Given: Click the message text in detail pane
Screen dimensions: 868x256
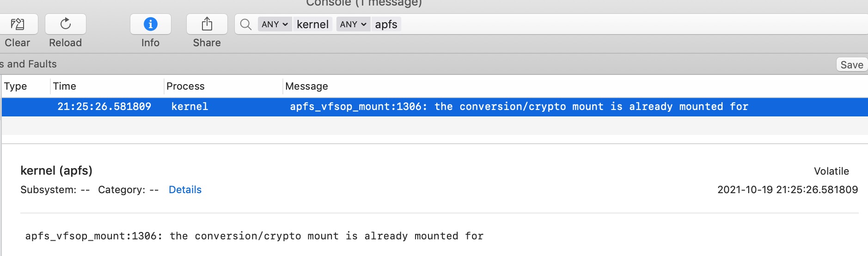Looking at the screenshot, I should point(254,236).
